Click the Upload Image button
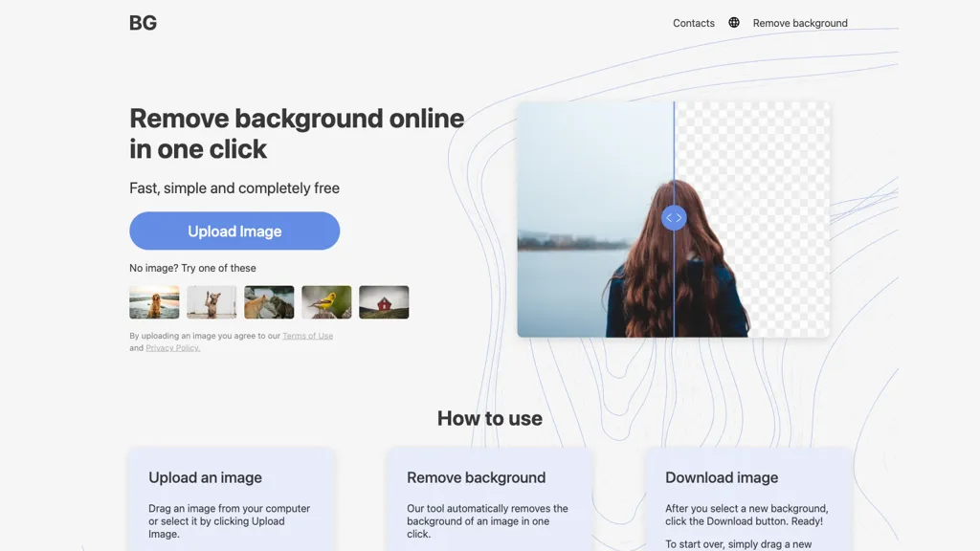The height and width of the screenshot is (551, 980). pos(234,231)
